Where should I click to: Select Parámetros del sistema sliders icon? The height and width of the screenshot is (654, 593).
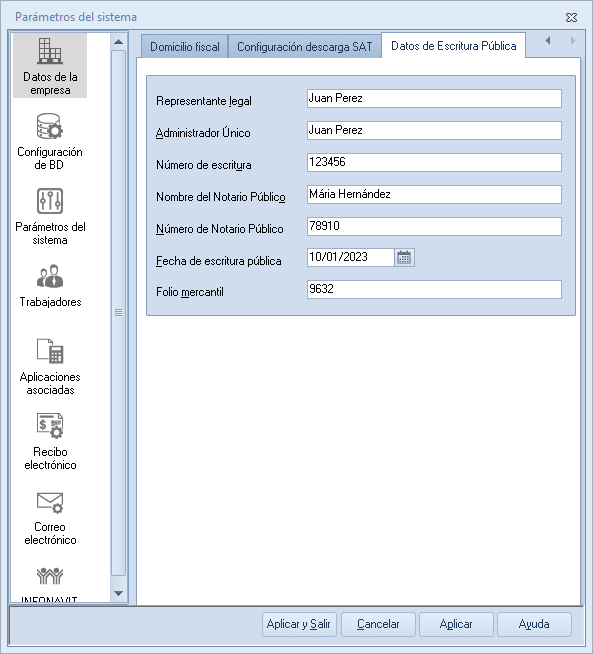pyautogui.click(x=50, y=201)
